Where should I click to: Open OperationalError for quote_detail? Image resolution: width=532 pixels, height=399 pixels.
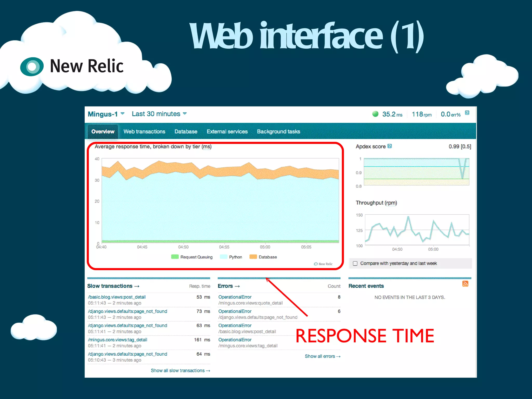pyautogui.click(x=235, y=297)
